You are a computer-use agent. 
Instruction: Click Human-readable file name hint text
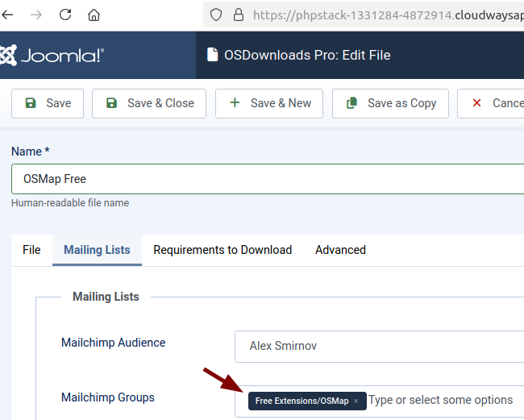[70, 203]
